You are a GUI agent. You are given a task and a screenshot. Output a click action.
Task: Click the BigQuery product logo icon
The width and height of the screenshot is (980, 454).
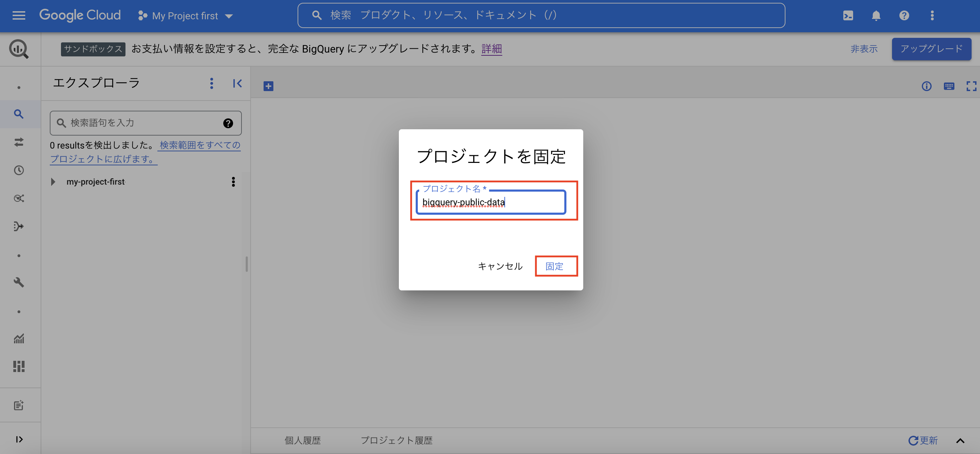(x=19, y=49)
